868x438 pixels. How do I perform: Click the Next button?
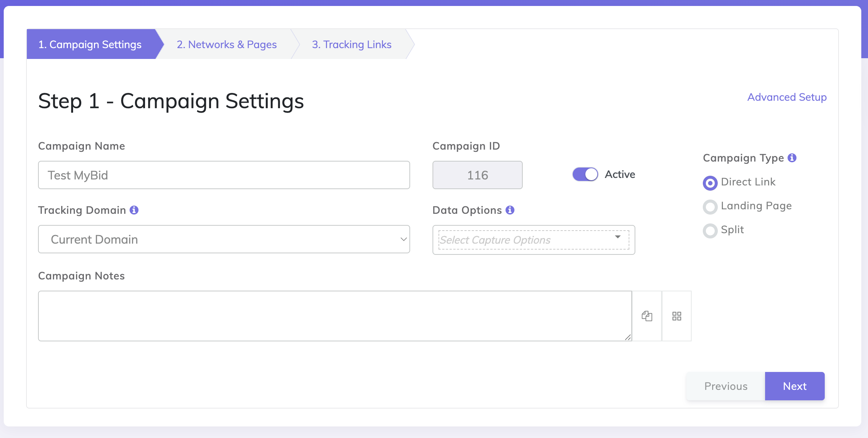[x=795, y=386]
